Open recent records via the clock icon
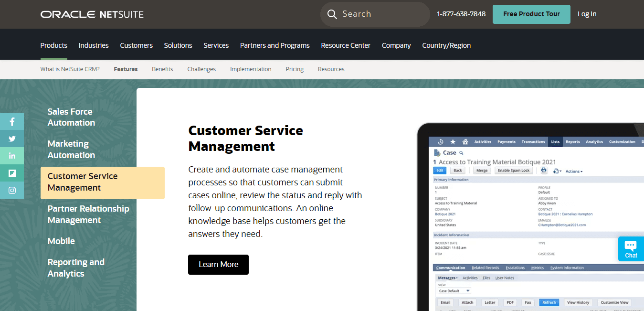Screen dimensions: 644x311 (440, 142)
